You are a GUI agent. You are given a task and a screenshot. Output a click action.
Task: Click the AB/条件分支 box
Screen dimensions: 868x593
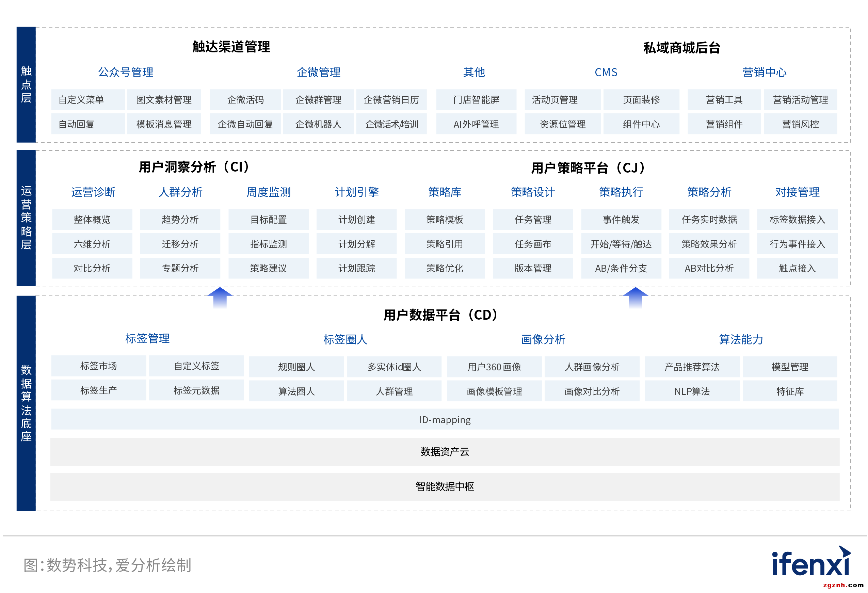[x=621, y=268]
